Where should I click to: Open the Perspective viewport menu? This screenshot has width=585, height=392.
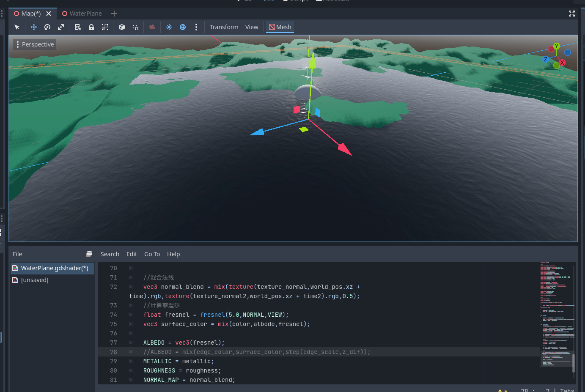point(34,44)
